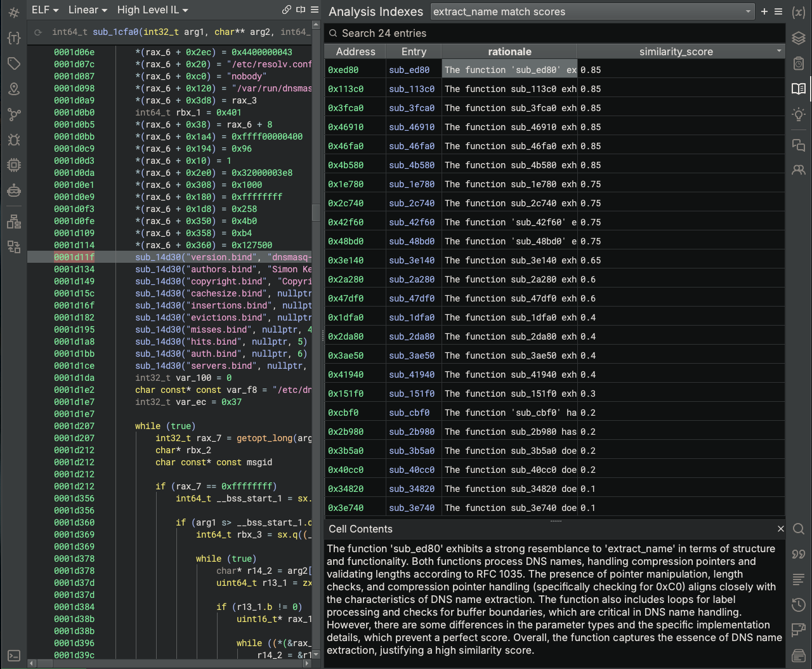Click the code view horizontal scrollbar
Screen dimensions: 812x669
pyautogui.click(x=169, y=663)
